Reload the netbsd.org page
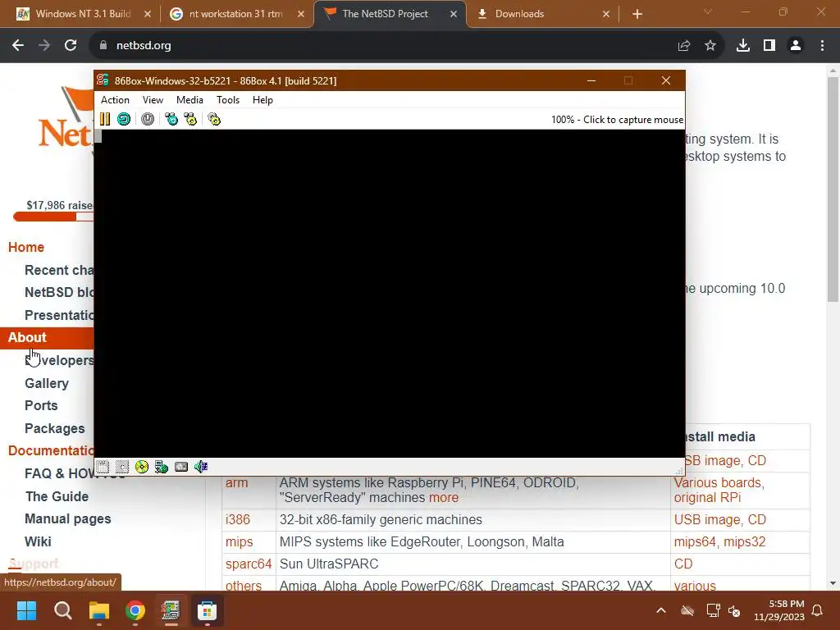This screenshot has width=840, height=630. 71,46
